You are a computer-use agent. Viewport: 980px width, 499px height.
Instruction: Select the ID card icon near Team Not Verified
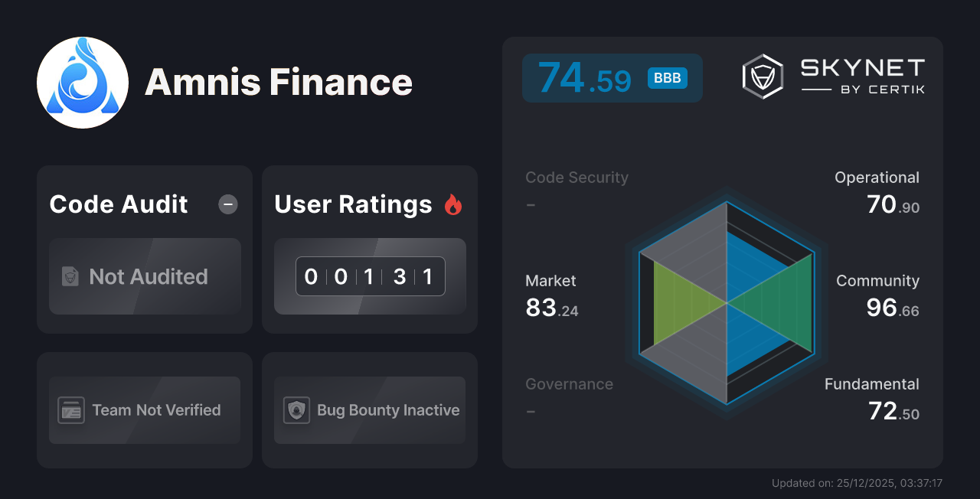[72, 410]
